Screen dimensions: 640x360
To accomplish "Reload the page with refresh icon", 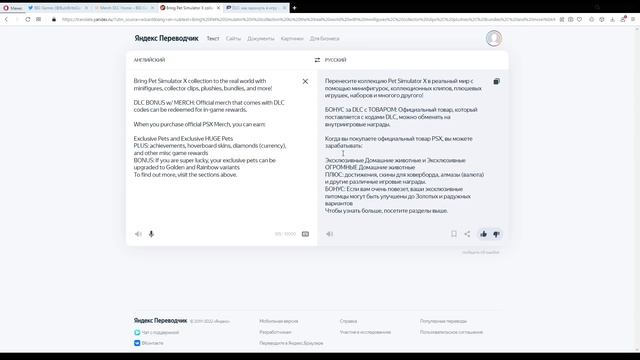I will click(x=28, y=19).
